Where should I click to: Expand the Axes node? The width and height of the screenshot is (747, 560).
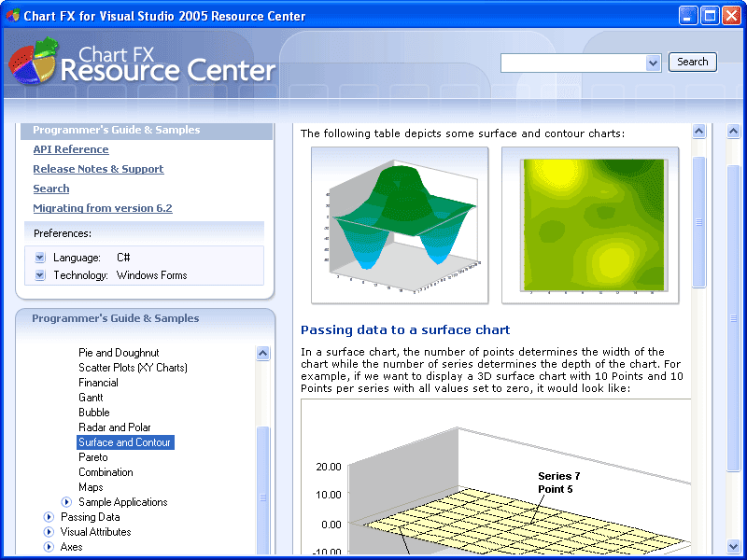click(49, 547)
